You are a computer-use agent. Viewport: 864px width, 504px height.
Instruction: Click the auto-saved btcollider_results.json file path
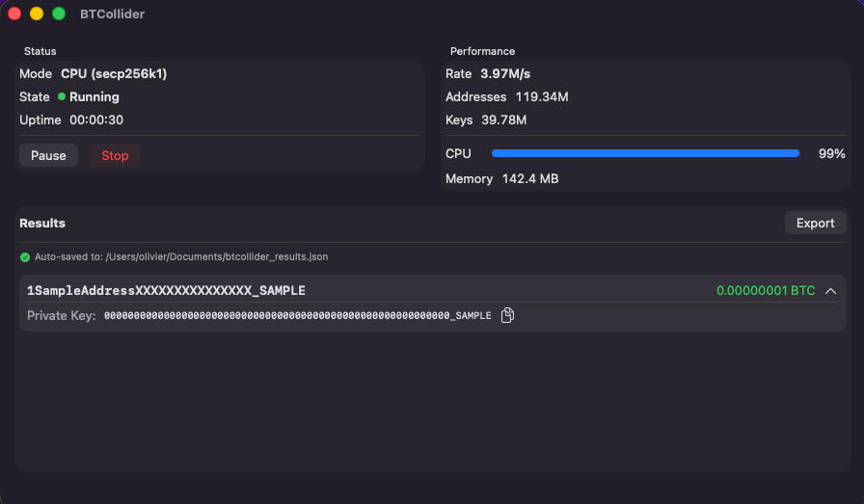pos(217,256)
